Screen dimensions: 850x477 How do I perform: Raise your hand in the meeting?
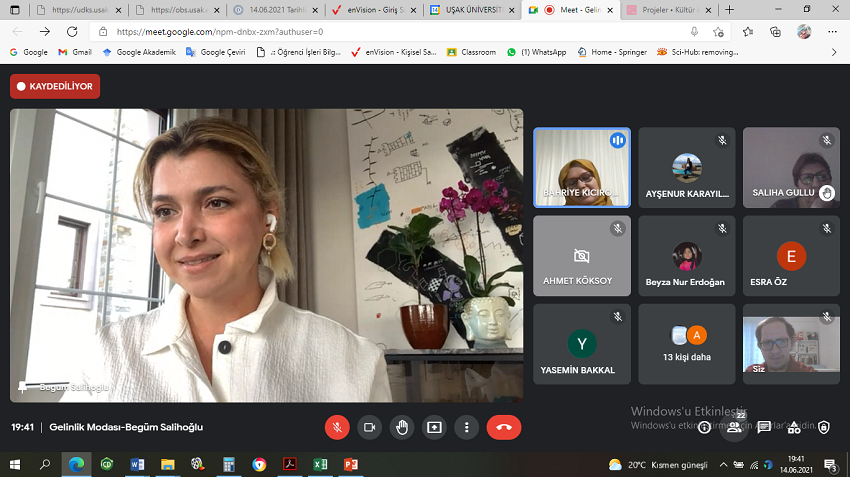pos(402,427)
